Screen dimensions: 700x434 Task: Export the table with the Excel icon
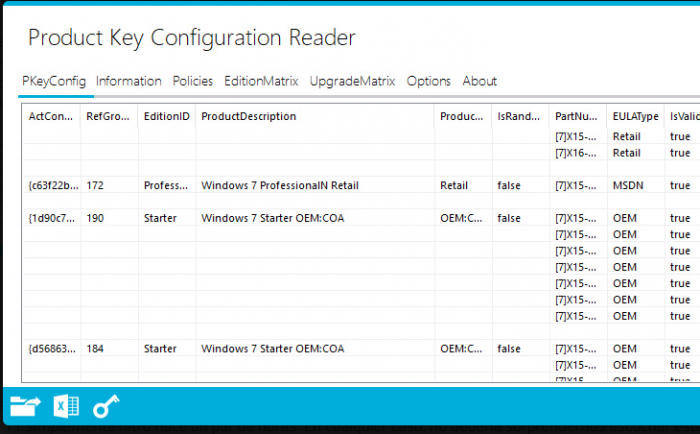click(x=66, y=407)
